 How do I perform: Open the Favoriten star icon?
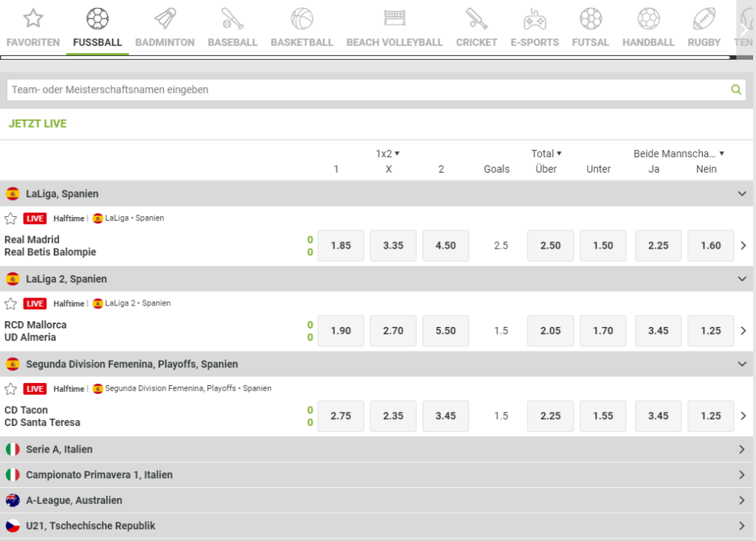[33, 18]
